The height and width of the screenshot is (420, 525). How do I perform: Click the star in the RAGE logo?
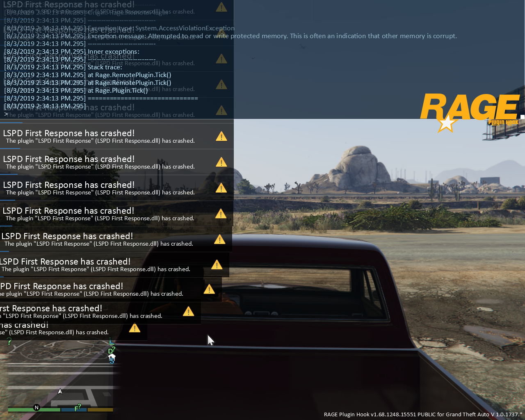(x=446, y=123)
